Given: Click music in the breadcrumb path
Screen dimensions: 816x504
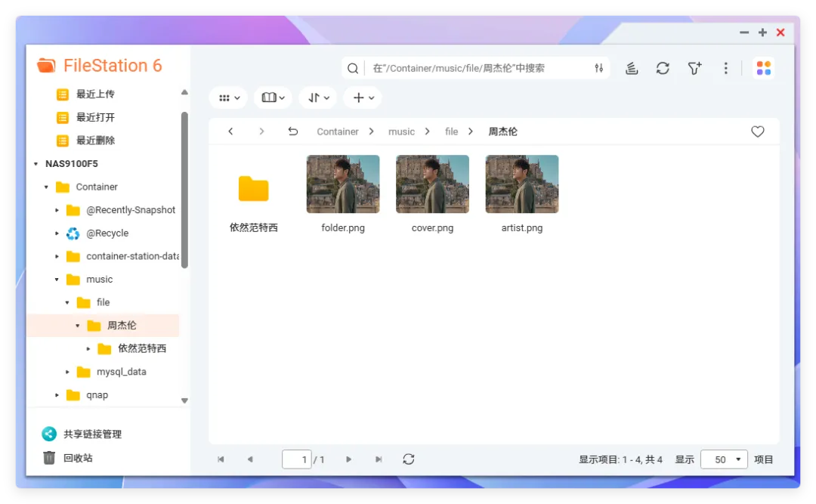Looking at the screenshot, I should tap(401, 131).
